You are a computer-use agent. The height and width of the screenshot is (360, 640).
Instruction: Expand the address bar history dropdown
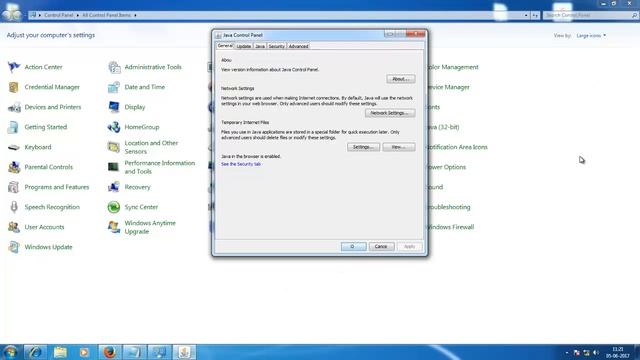[526, 15]
